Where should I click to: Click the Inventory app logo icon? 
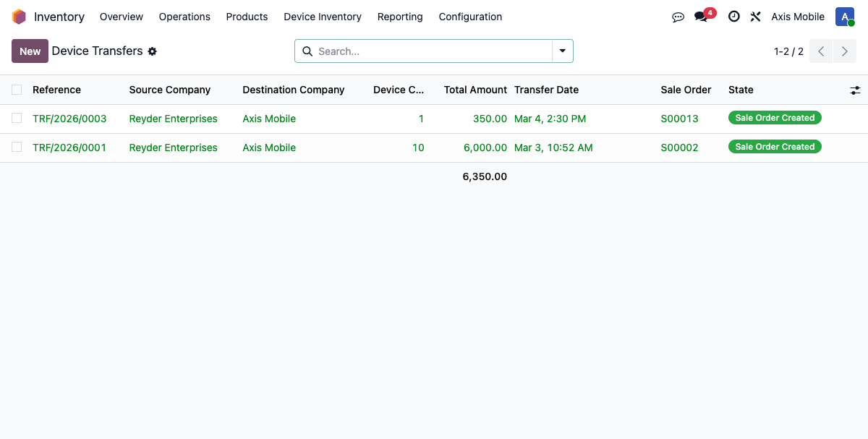19,17
